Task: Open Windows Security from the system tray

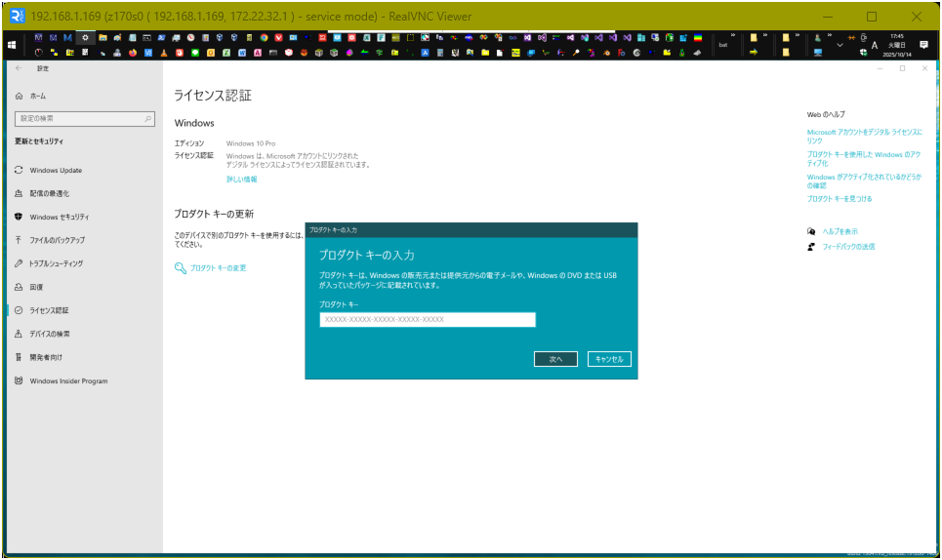Action: [863, 53]
